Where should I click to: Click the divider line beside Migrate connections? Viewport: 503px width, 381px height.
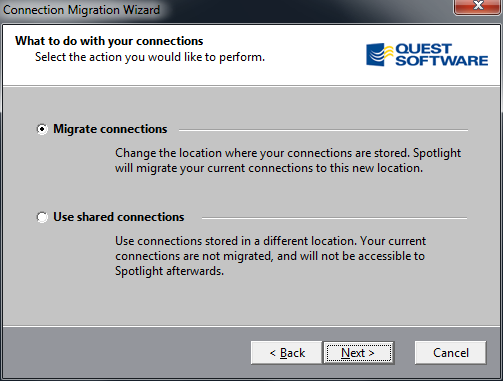pyautogui.click(x=323, y=130)
